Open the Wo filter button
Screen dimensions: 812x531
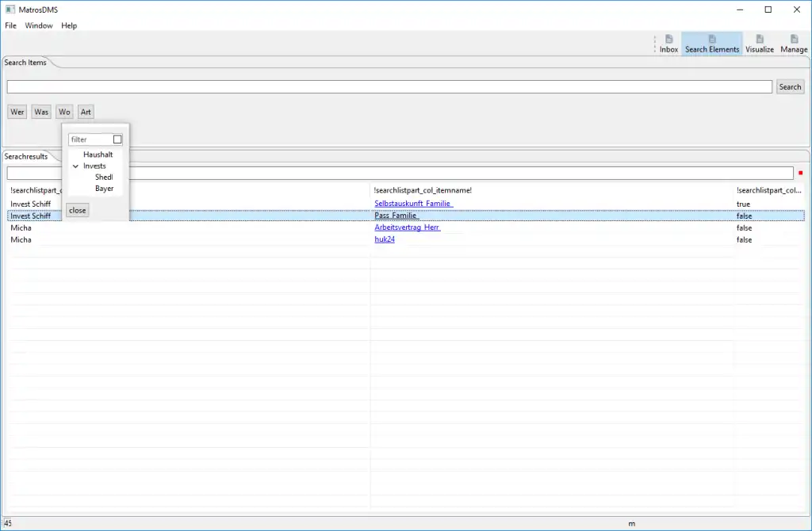64,112
